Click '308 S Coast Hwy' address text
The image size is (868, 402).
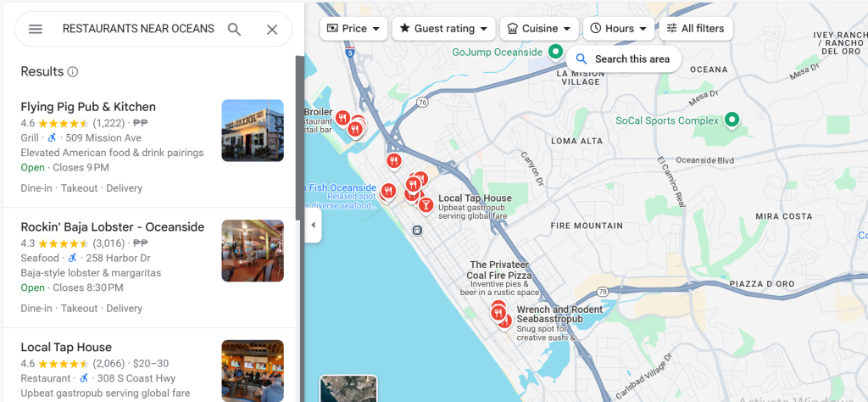click(136, 379)
